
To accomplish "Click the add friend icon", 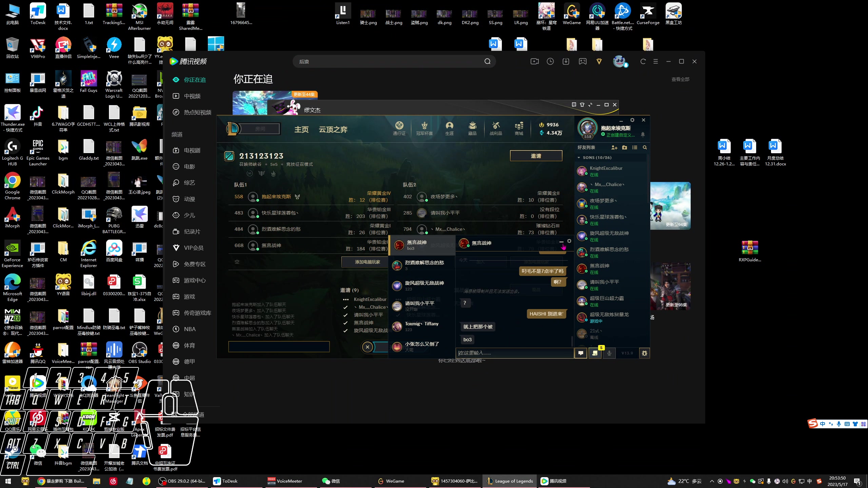I will click(x=614, y=147).
